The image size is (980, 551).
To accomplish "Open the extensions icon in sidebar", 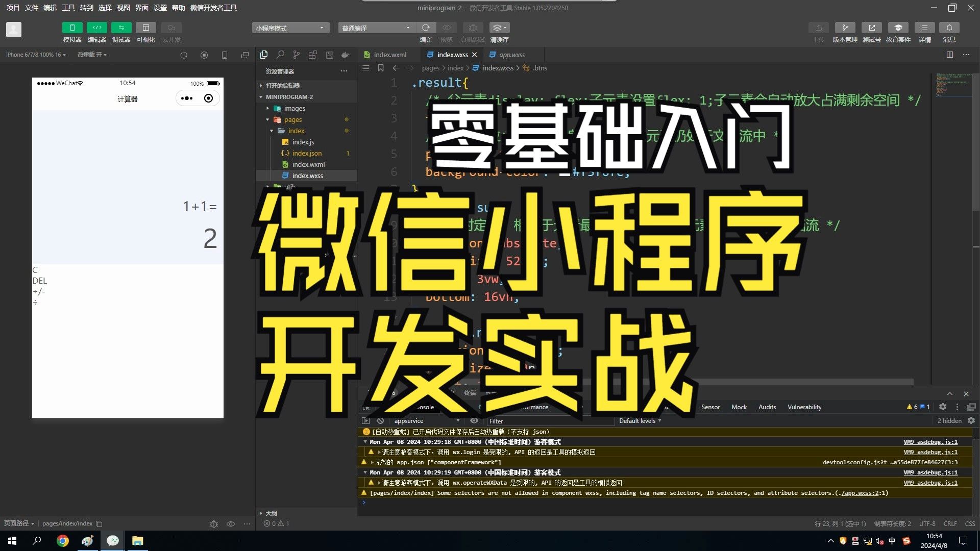I will coord(313,55).
